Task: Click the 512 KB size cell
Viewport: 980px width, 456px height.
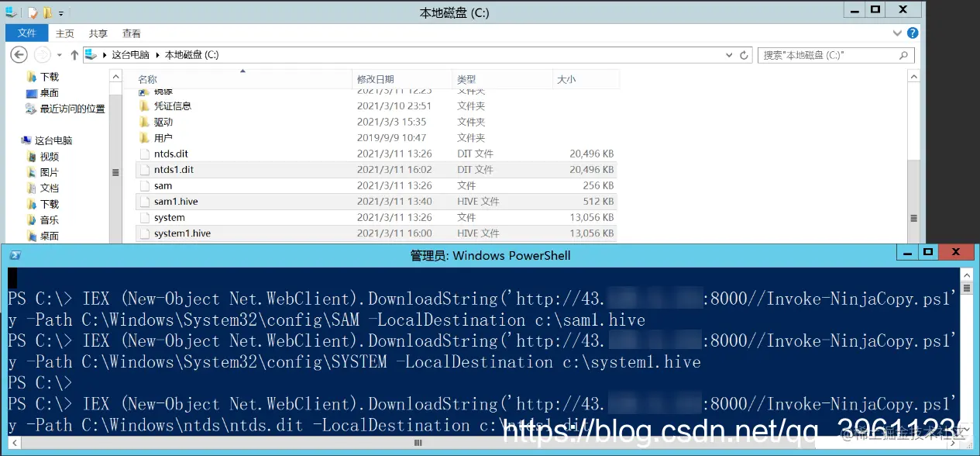Action: pos(598,201)
